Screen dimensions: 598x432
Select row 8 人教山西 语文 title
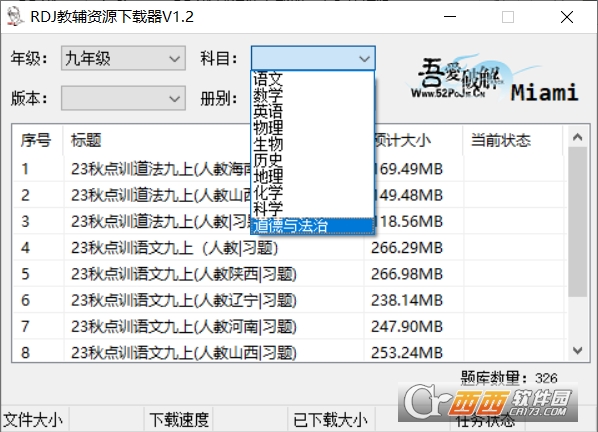coord(184,353)
